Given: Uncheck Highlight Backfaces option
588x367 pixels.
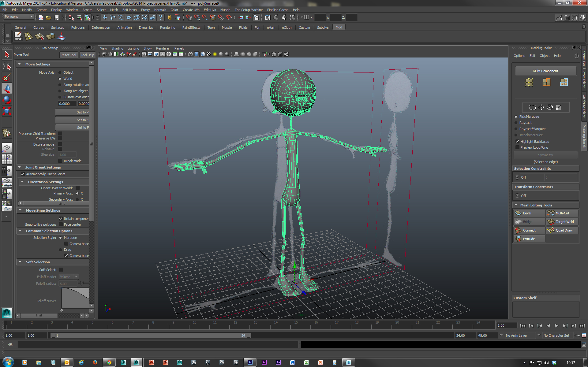Looking at the screenshot, I should [517, 142].
